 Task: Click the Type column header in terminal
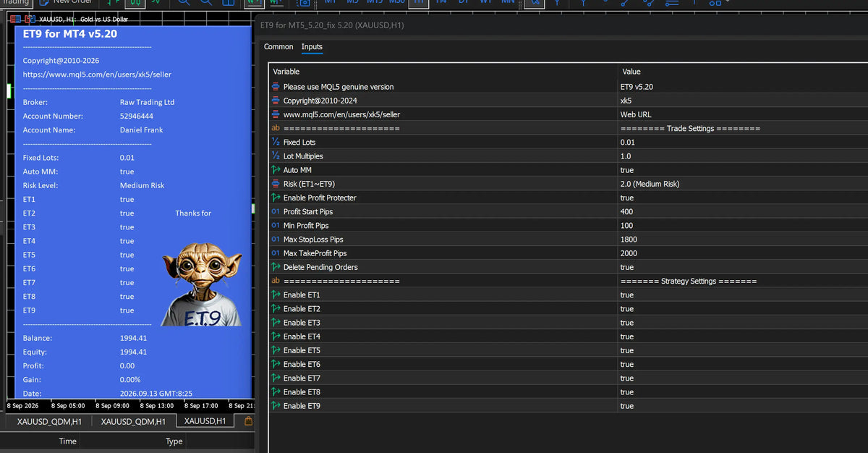[x=174, y=441]
